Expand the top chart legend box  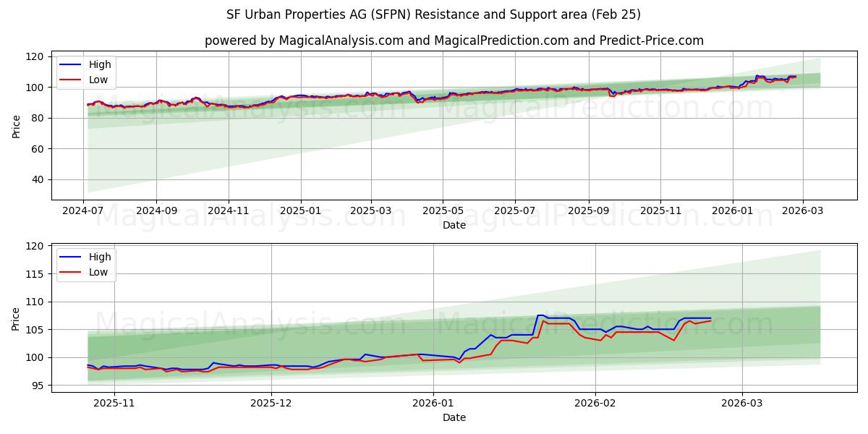[x=87, y=71]
